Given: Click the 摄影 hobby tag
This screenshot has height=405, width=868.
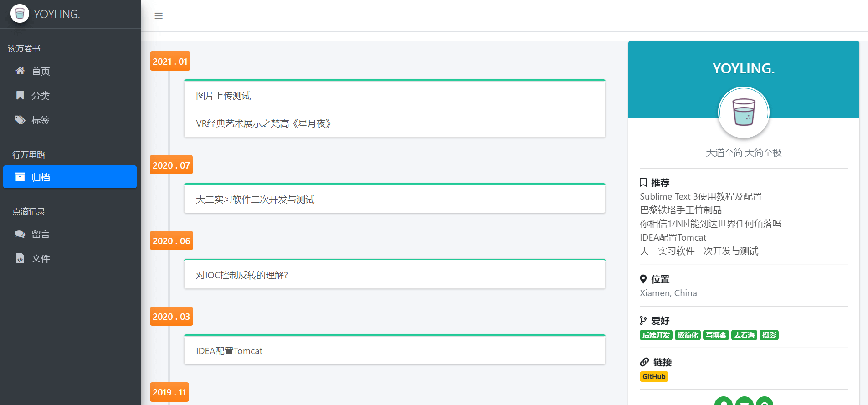Looking at the screenshot, I should coord(769,335).
